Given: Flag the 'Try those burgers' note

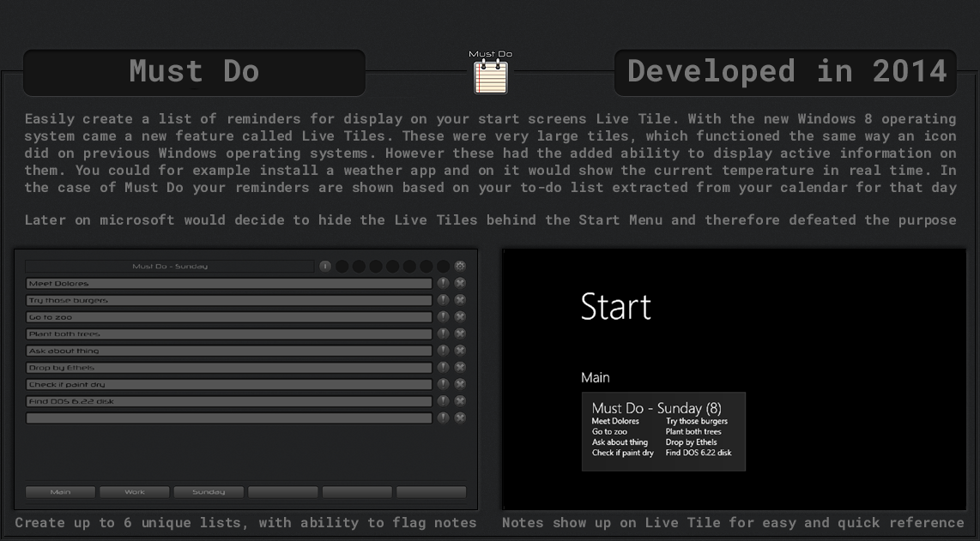Looking at the screenshot, I should 443,300.
